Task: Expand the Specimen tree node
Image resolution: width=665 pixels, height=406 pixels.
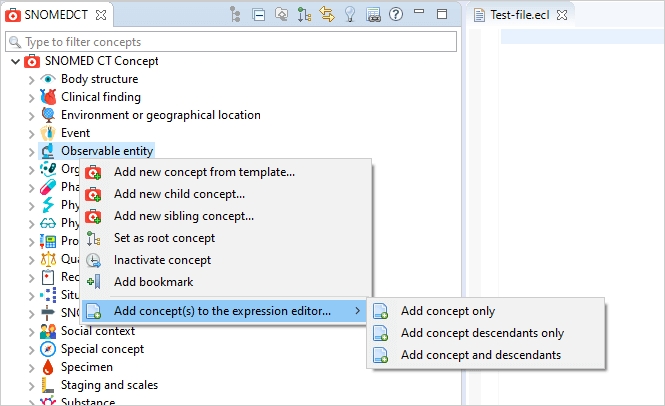Action: 31,367
